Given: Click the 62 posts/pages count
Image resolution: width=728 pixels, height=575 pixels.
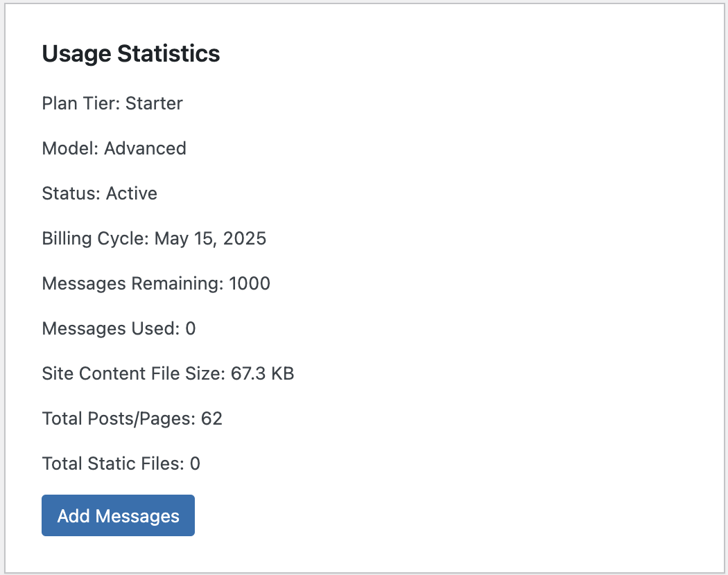Looking at the screenshot, I should tap(211, 418).
